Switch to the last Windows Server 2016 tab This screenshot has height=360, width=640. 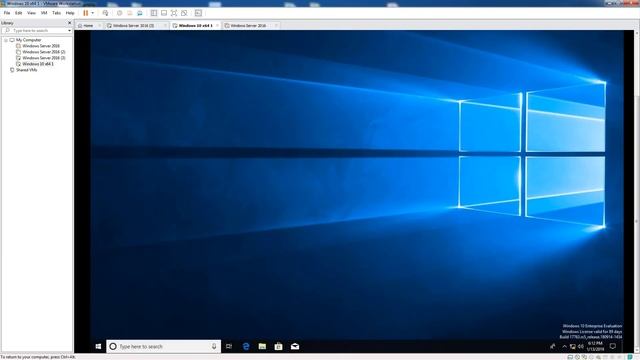[x=247, y=25]
